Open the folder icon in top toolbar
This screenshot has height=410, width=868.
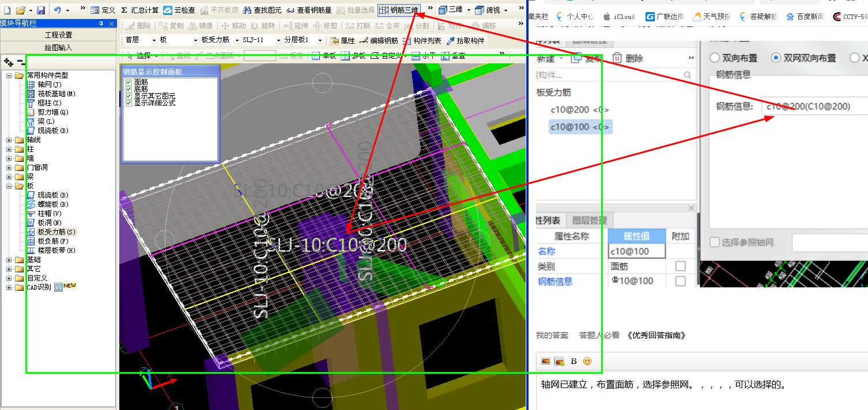tap(20, 10)
